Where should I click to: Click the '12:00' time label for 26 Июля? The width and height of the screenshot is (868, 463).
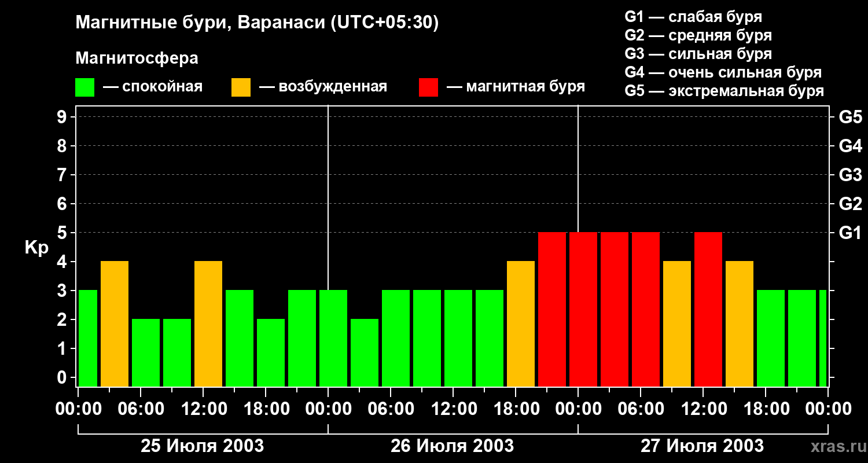click(x=453, y=409)
